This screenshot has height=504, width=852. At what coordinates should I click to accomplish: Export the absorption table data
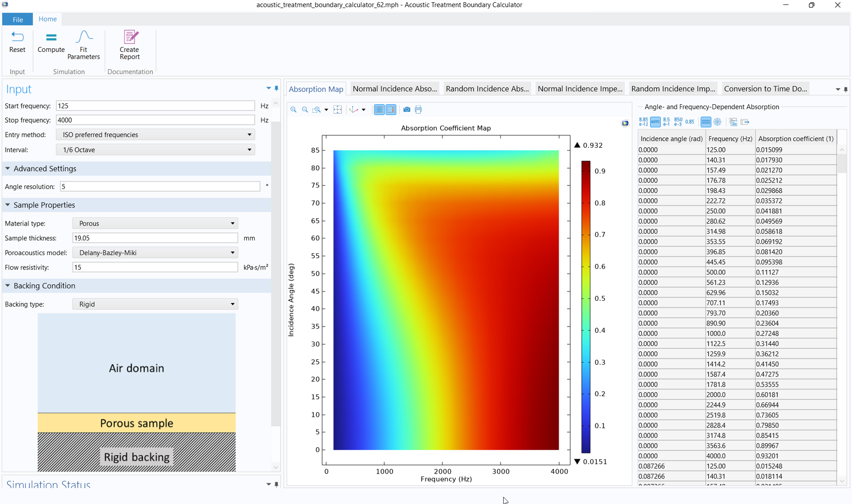(x=745, y=122)
